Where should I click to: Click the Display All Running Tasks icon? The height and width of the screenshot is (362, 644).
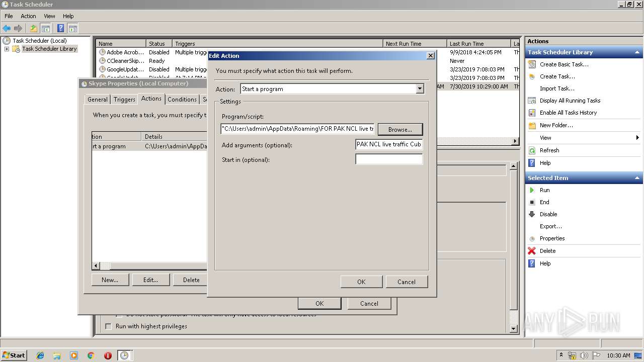coord(532,101)
